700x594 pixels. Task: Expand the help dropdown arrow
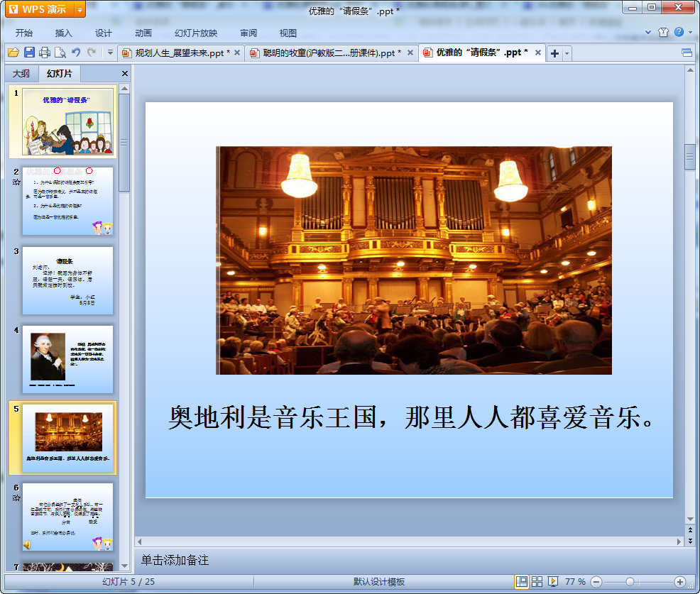pos(690,32)
